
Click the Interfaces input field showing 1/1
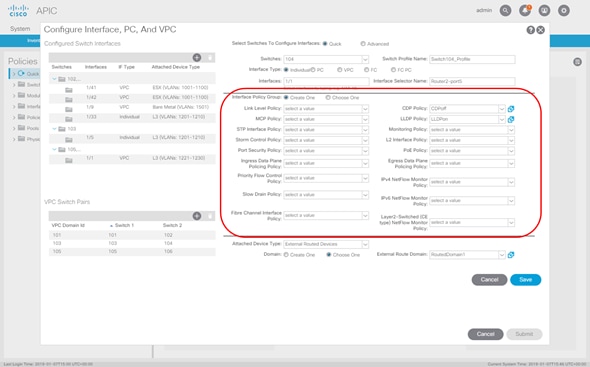tap(326, 81)
